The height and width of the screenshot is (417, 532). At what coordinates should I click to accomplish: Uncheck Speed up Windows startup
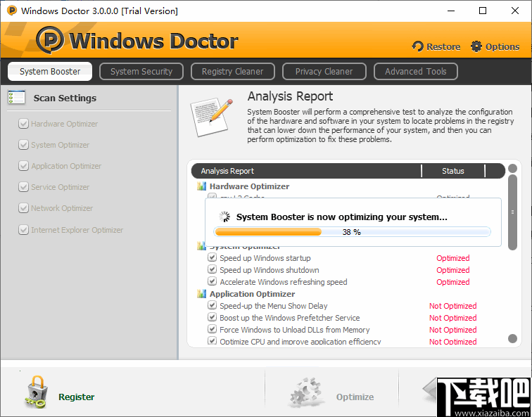tap(212, 257)
